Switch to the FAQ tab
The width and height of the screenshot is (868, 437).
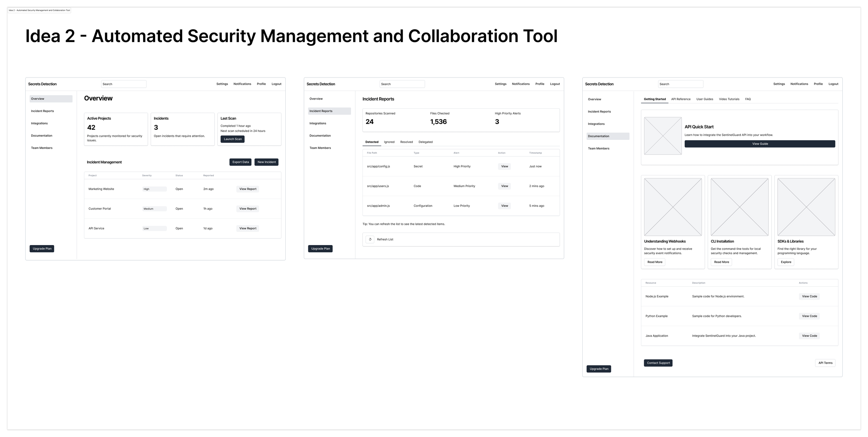pos(748,99)
